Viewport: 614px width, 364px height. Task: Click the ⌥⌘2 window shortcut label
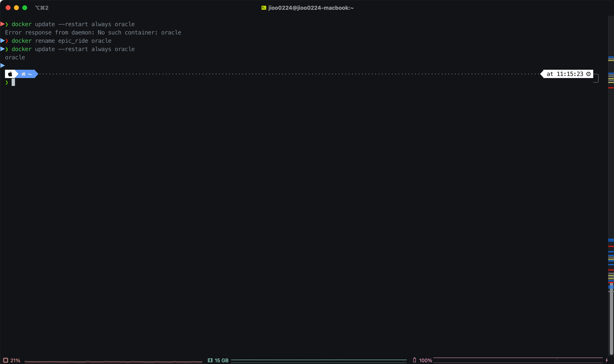(42, 8)
